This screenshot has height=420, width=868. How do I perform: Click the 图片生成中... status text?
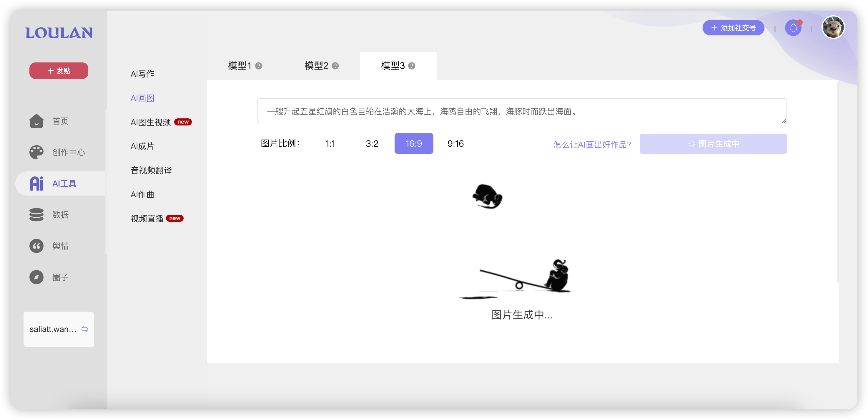click(522, 314)
